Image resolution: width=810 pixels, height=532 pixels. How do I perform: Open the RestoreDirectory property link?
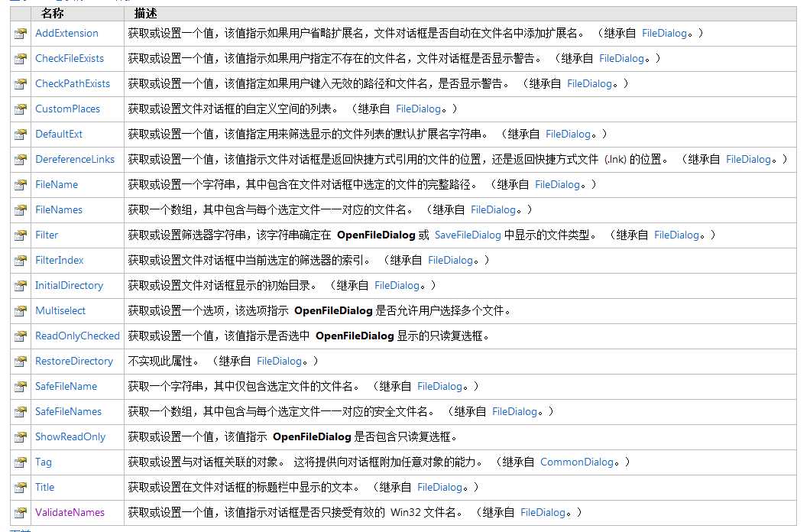click(x=74, y=362)
